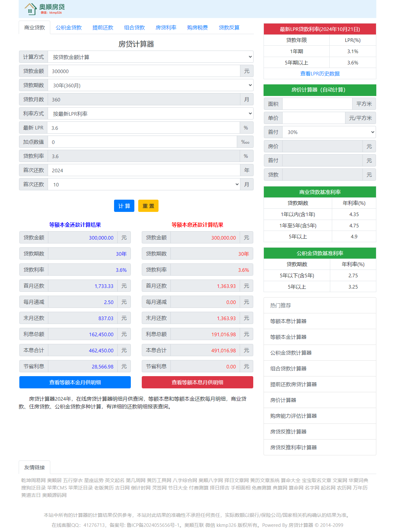
Task: Click the 贷款金额 input field
Action: pos(144,71)
